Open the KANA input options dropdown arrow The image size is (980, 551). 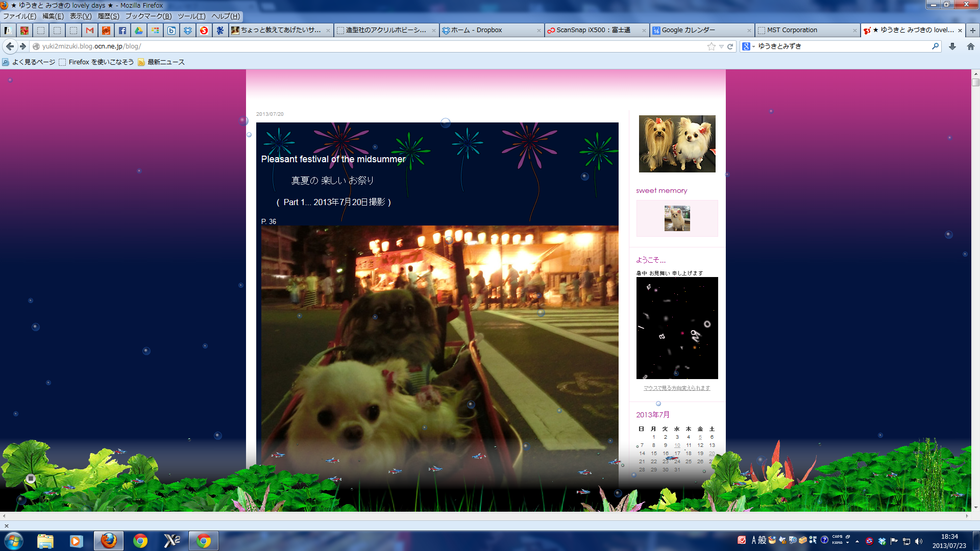847,543
